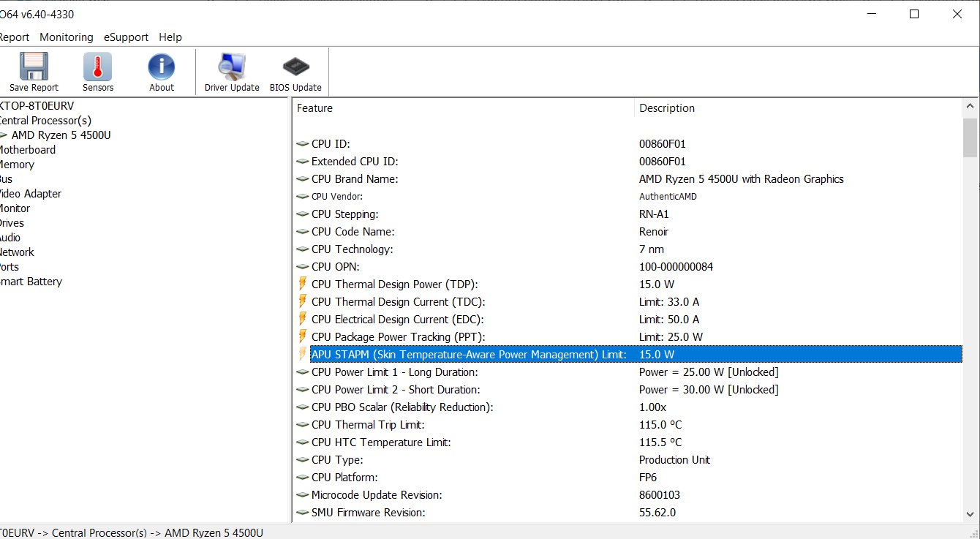The width and height of the screenshot is (980, 539).
Task: Open the Sensors thermometer icon
Action: [x=98, y=67]
